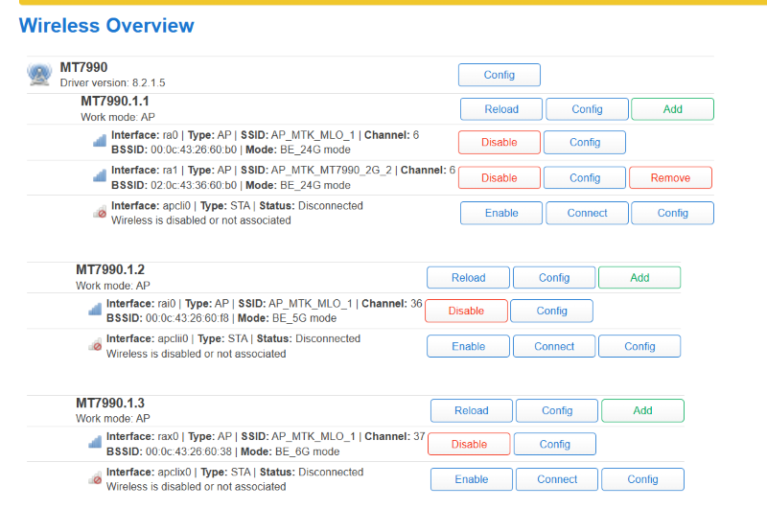Open Config for the MT7990 device
767x532 pixels.
coord(500,75)
